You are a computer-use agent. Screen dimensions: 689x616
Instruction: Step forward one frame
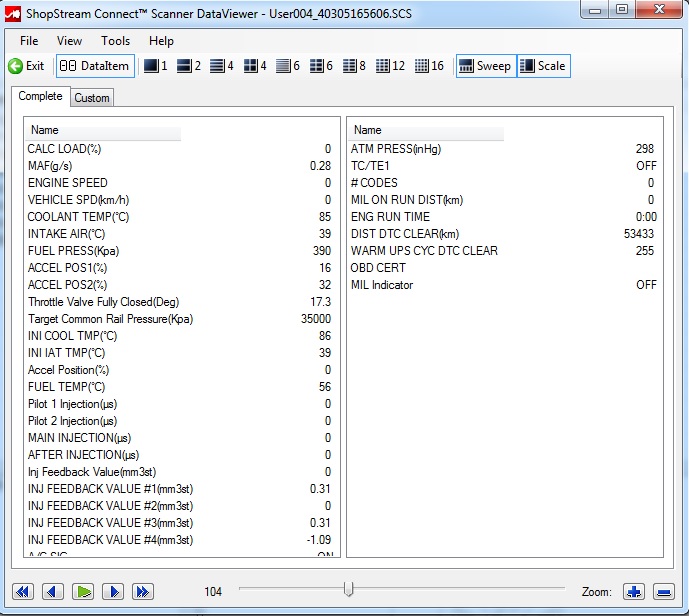[x=113, y=591]
